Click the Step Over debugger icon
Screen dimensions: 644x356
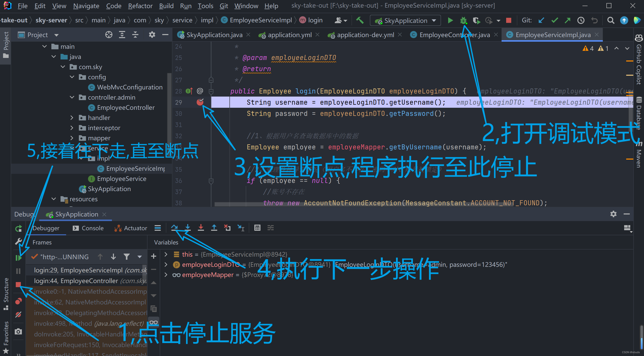pyautogui.click(x=174, y=228)
